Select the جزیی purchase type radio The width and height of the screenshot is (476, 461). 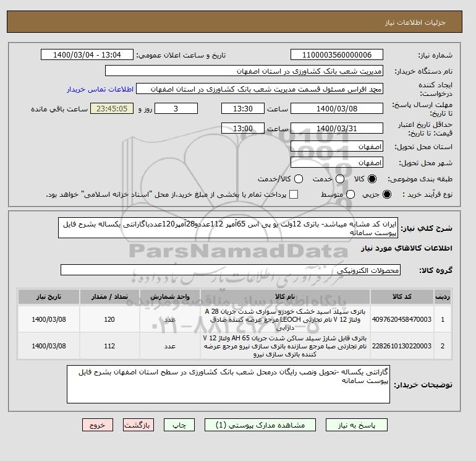[387, 194]
